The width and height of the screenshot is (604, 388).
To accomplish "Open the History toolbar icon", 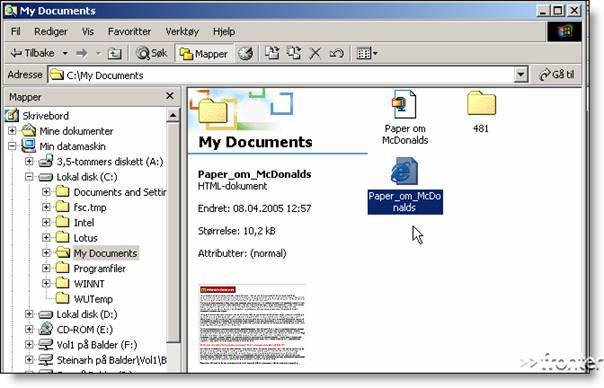I will coord(245,54).
